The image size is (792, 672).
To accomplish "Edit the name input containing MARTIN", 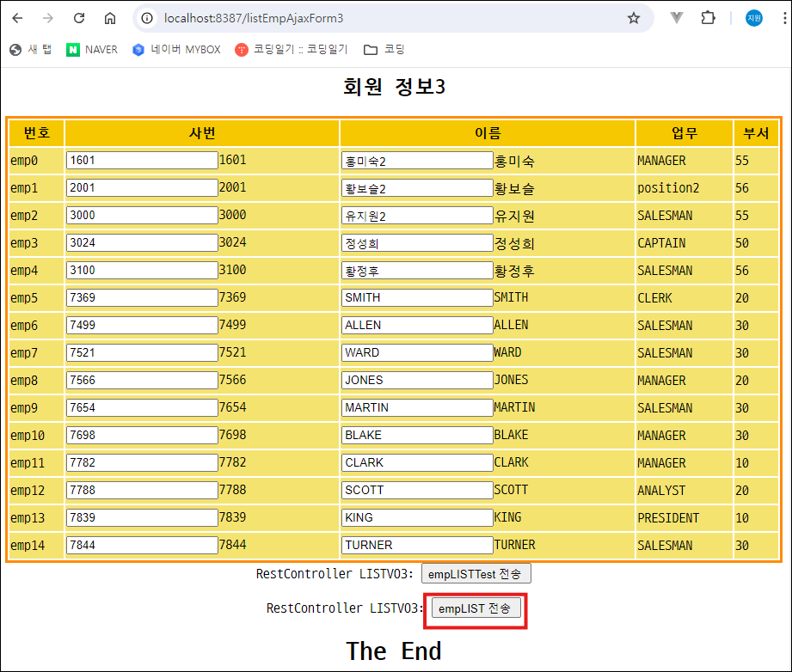I will [417, 408].
